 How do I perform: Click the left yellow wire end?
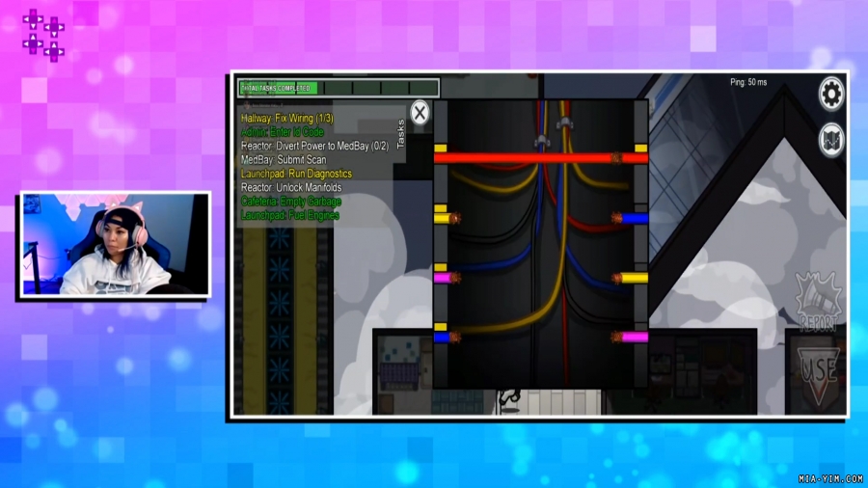pos(445,219)
